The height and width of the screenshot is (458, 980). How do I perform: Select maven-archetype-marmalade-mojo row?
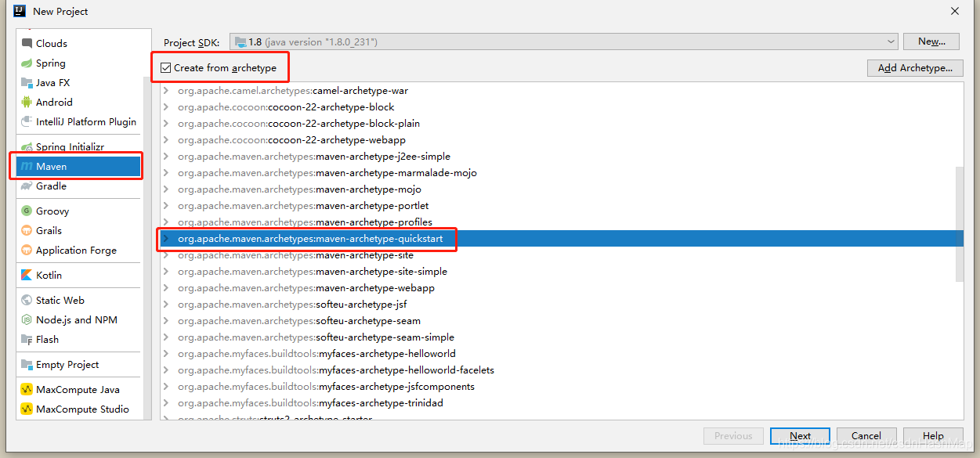coord(558,173)
